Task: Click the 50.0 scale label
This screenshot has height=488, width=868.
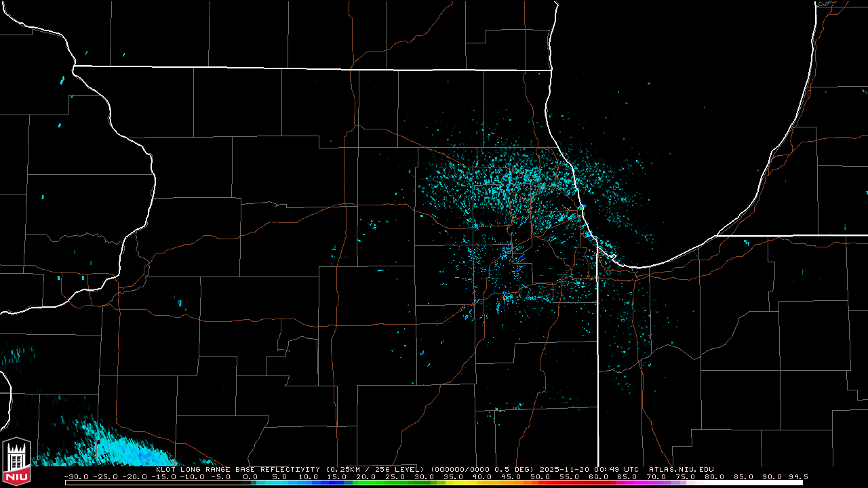Action: pyautogui.click(x=540, y=476)
